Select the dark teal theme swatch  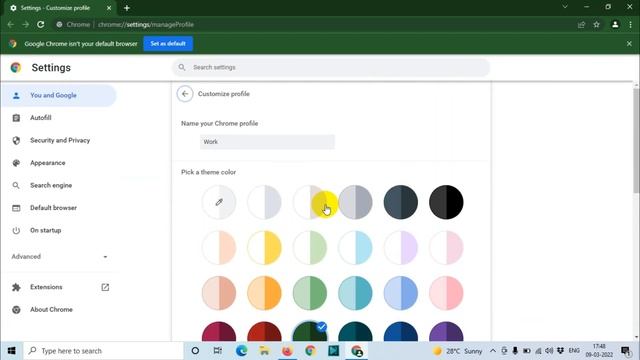(x=355, y=332)
